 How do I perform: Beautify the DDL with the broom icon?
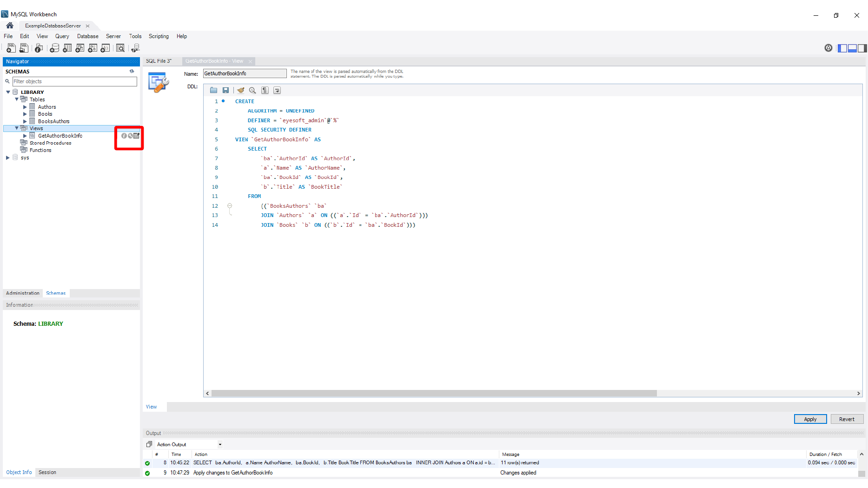(x=240, y=90)
